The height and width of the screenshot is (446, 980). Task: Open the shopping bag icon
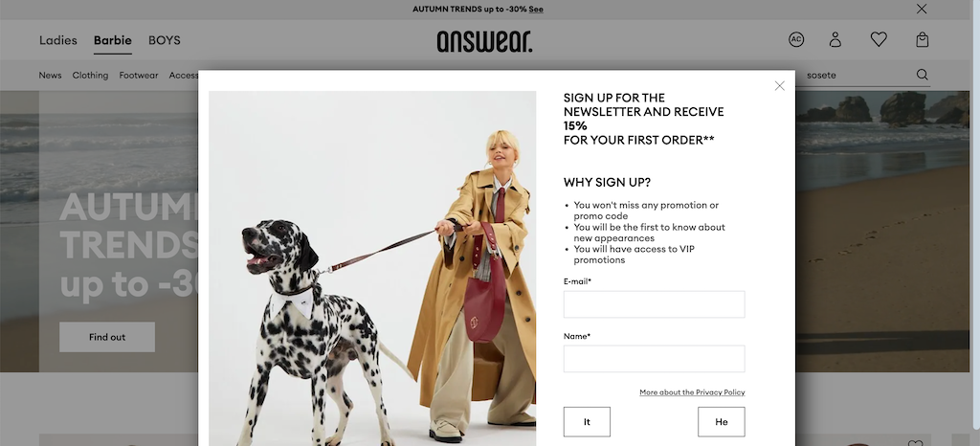pyautogui.click(x=922, y=40)
